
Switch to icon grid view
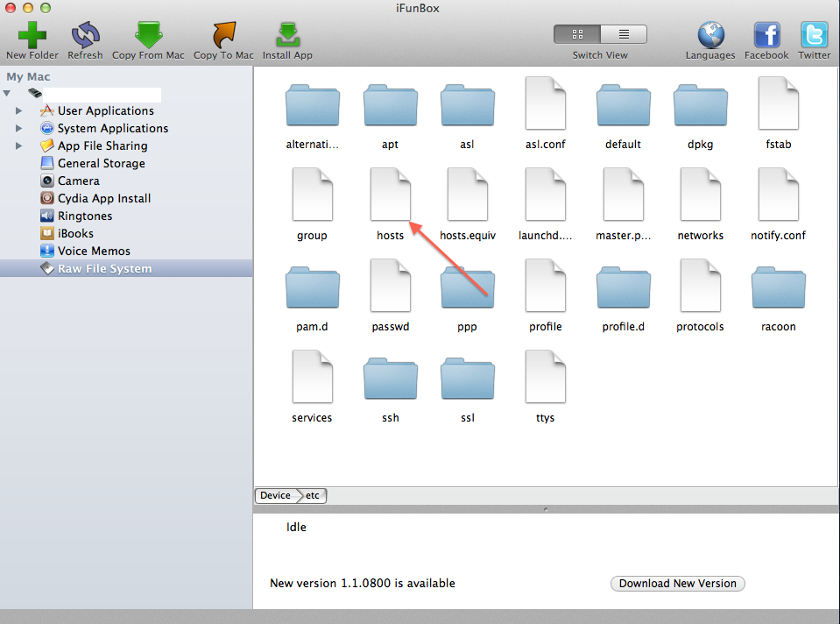pos(577,34)
